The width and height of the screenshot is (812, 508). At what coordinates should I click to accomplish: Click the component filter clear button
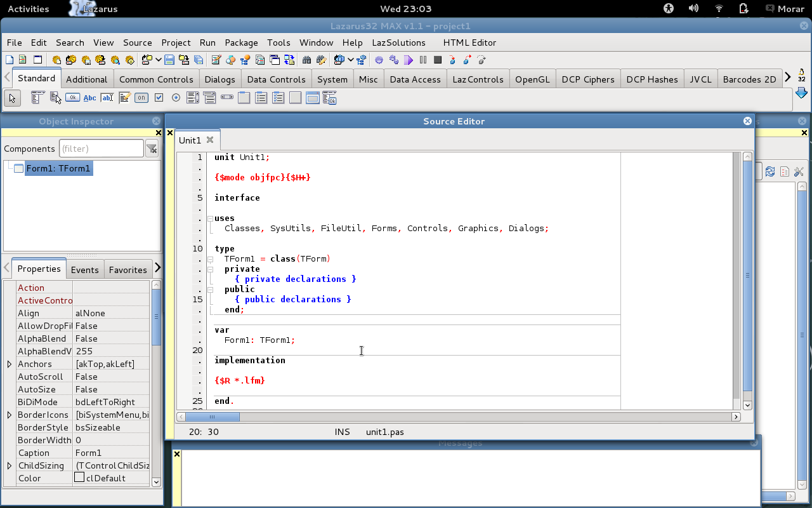tap(152, 149)
